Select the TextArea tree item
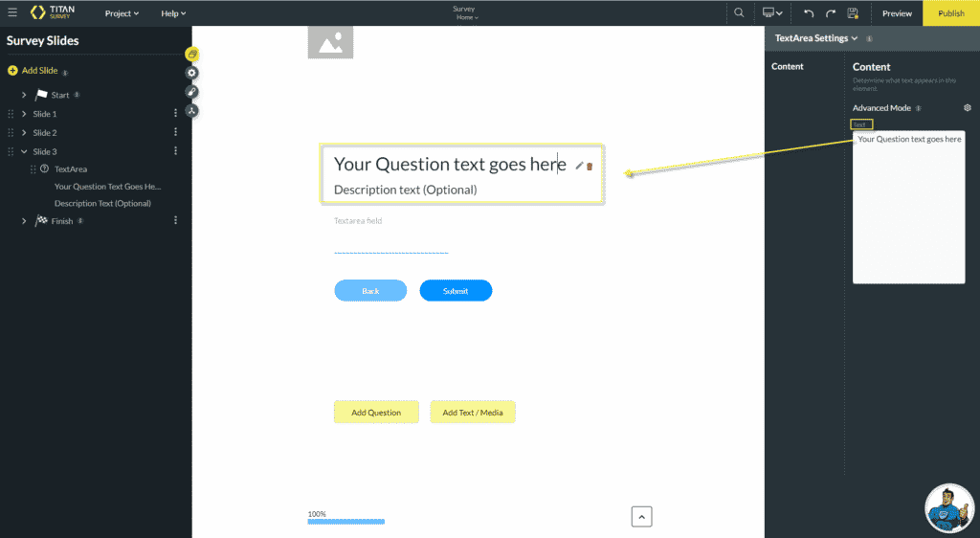Screen dimensions: 980x538 coord(71,168)
